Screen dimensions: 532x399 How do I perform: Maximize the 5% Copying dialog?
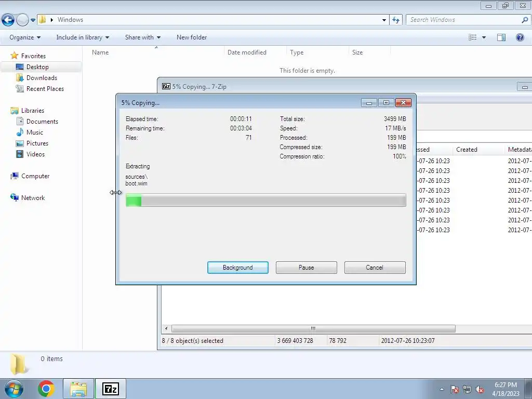(386, 103)
